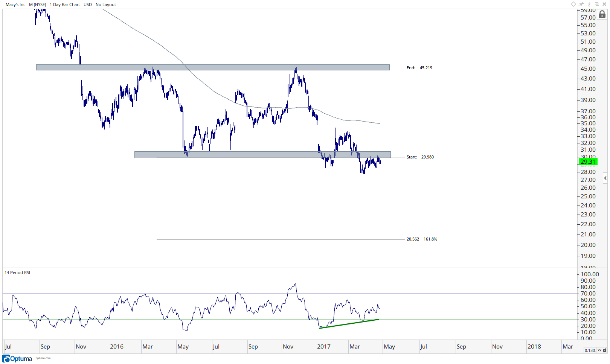Expand the side panel arrow on right edge
This screenshot has height=364, width=610.
tap(605, 178)
